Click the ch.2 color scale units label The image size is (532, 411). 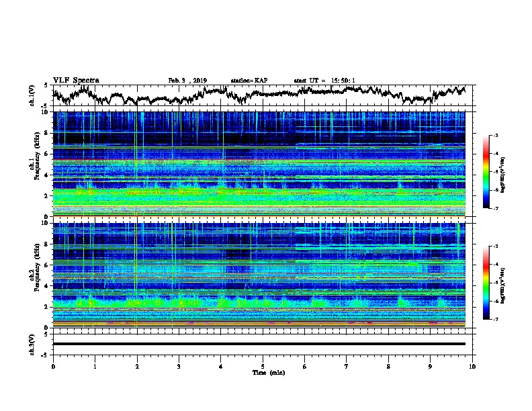coord(503,285)
